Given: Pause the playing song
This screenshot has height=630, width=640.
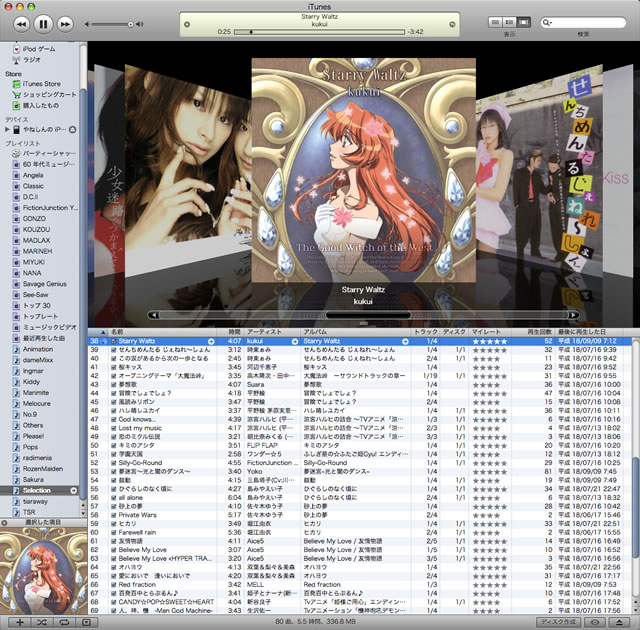Looking at the screenshot, I should [43, 24].
